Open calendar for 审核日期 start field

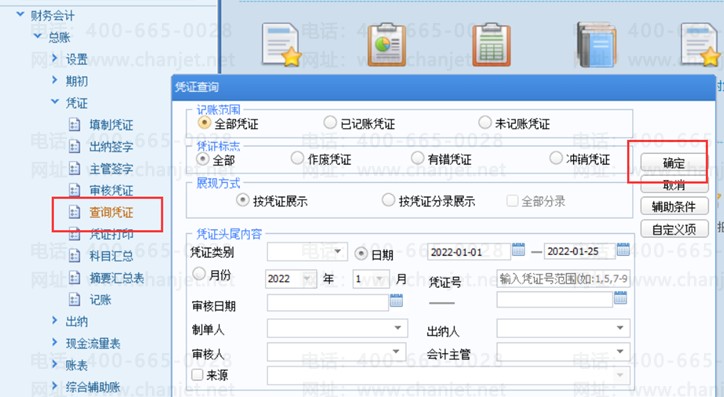pos(396,301)
